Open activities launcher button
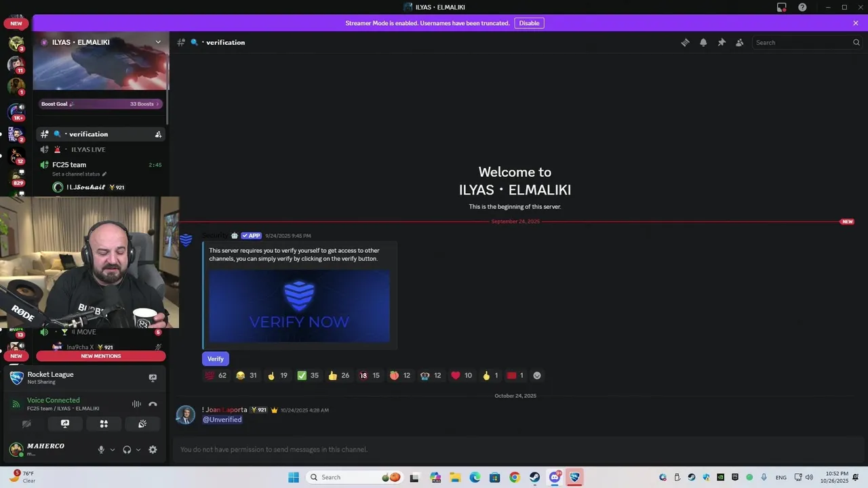Image resolution: width=868 pixels, height=488 pixels. click(x=104, y=424)
